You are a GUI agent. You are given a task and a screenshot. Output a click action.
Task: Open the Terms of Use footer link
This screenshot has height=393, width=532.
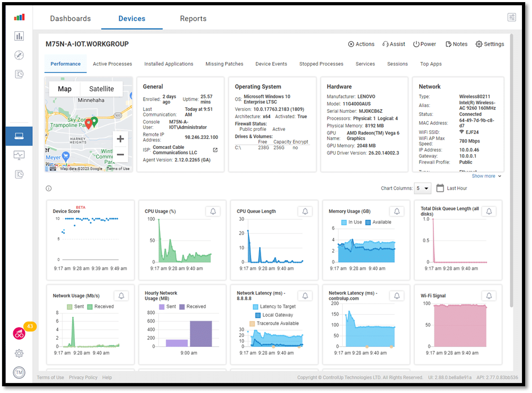pyautogui.click(x=50, y=378)
